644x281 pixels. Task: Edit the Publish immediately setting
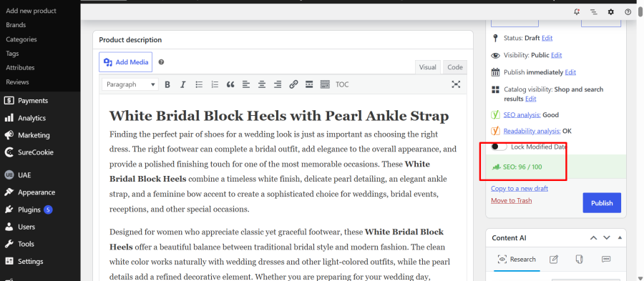570,72
